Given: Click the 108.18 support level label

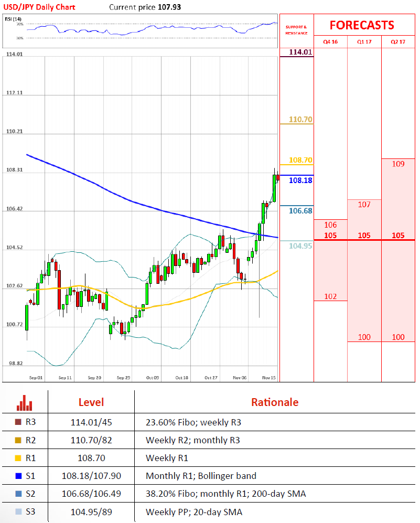Looking at the screenshot, I should pos(300,180).
